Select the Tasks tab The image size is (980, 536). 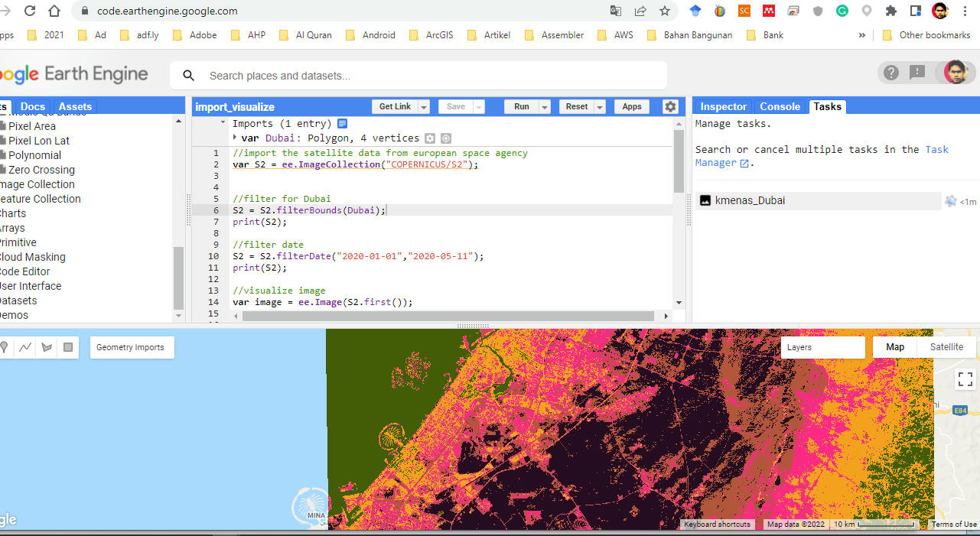827,107
